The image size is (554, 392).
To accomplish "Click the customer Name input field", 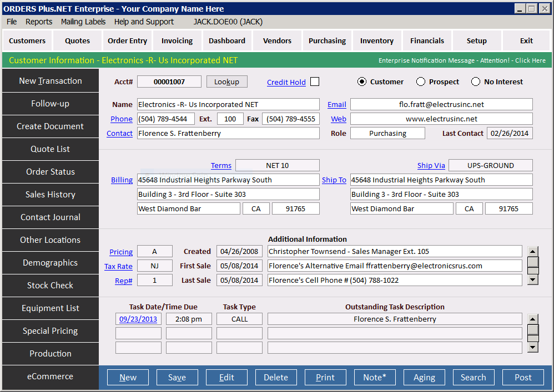I will [x=228, y=104].
